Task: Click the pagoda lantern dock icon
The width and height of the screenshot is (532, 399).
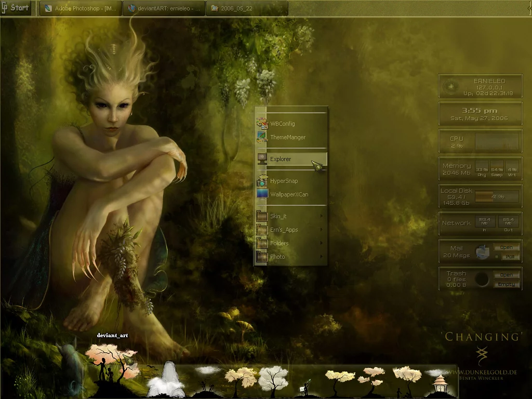Action: click(441, 383)
